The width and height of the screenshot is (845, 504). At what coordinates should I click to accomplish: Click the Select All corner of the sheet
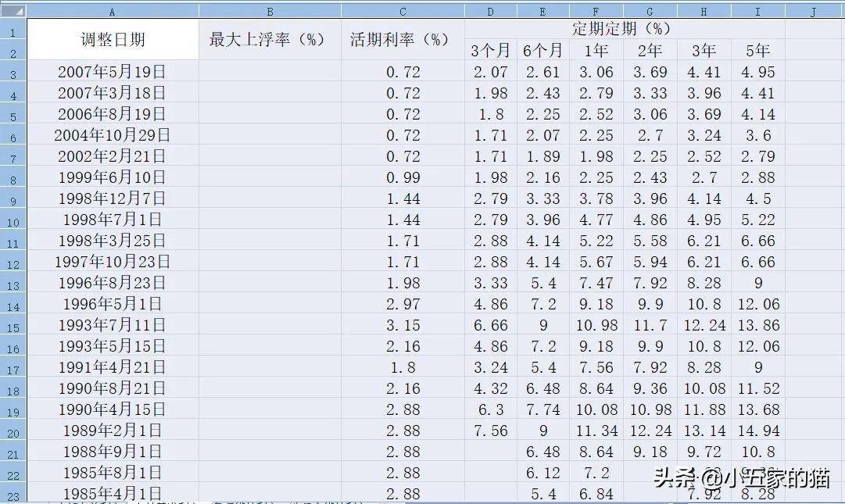coord(13,11)
